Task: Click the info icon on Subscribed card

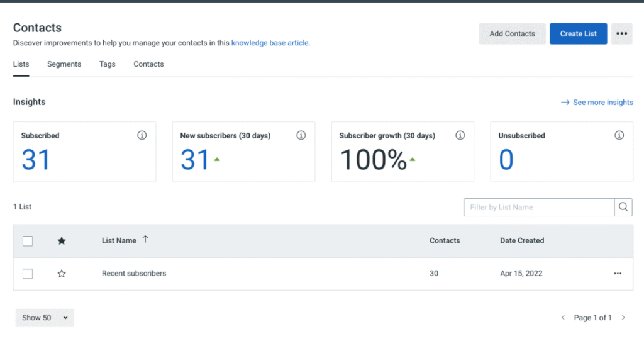Action: tap(142, 135)
